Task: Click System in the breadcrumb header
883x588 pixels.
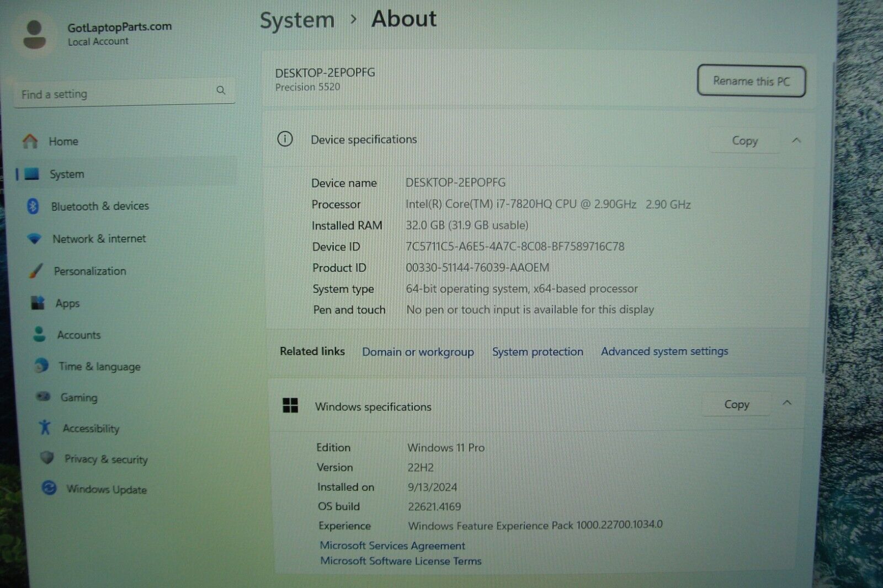Action: coord(297,20)
